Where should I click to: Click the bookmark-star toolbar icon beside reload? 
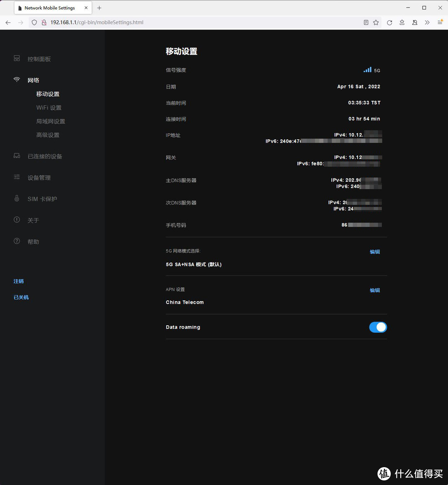pos(402,22)
